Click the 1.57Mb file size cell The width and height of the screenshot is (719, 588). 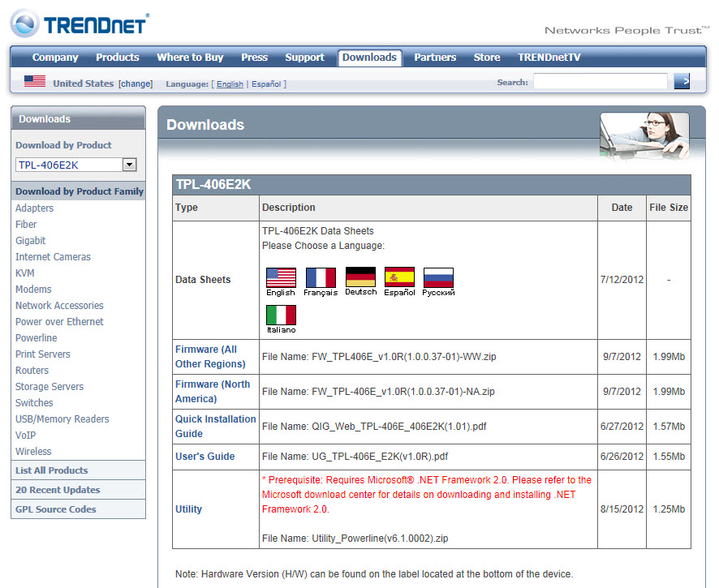click(x=669, y=427)
